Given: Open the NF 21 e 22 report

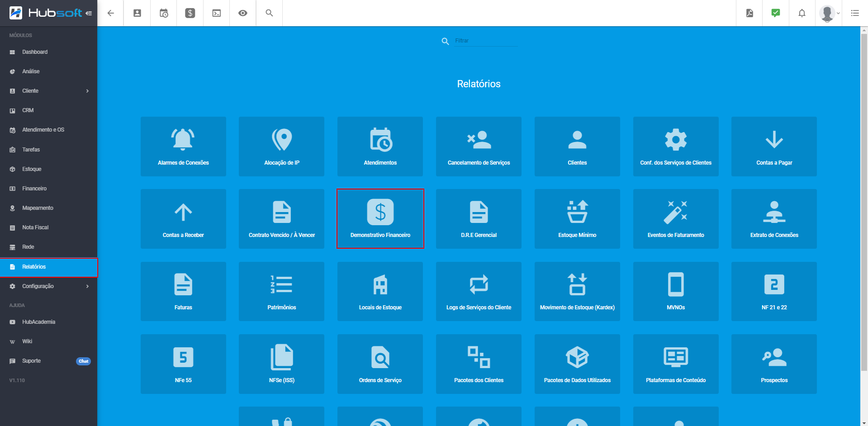Looking at the screenshot, I should pyautogui.click(x=774, y=292).
